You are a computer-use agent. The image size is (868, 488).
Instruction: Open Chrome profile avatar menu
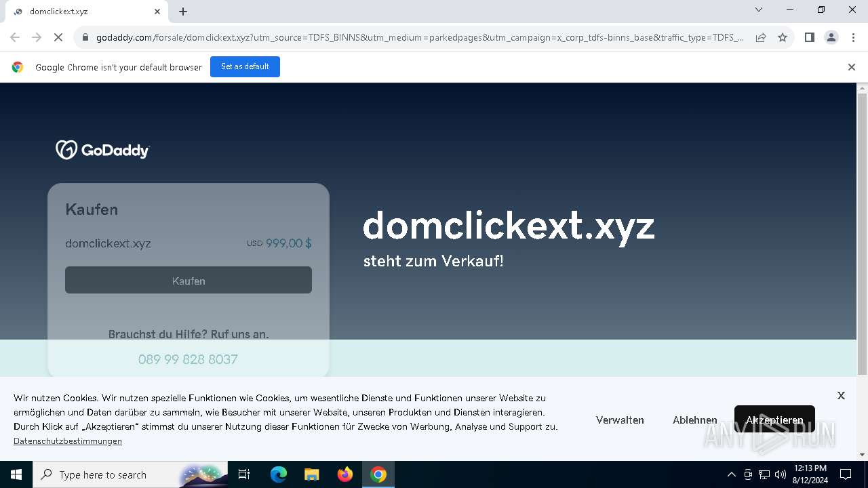[831, 37]
